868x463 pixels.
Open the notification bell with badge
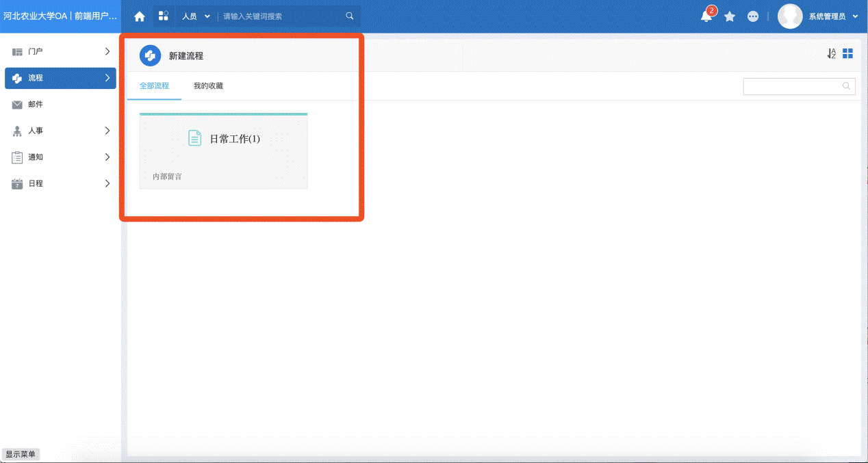[x=706, y=16]
